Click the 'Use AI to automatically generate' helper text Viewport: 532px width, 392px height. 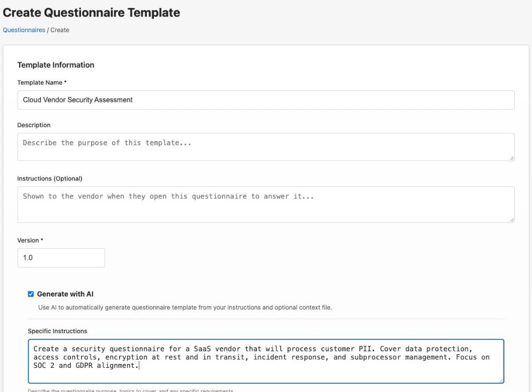click(x=185, y=308)
